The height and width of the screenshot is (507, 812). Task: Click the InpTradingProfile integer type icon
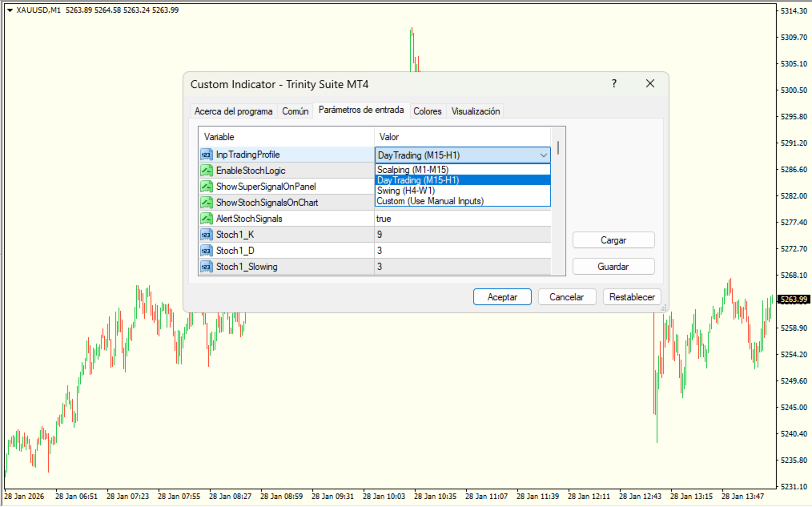click(207, 155)
